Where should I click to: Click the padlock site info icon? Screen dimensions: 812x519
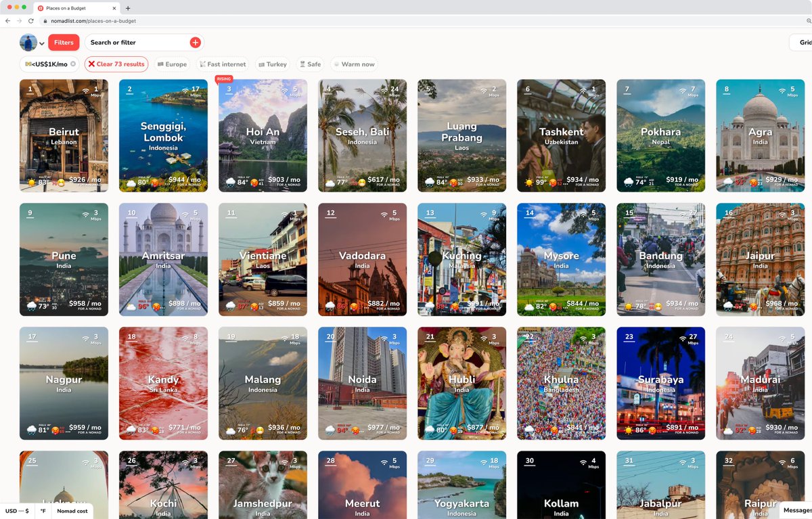click(46, 21)
